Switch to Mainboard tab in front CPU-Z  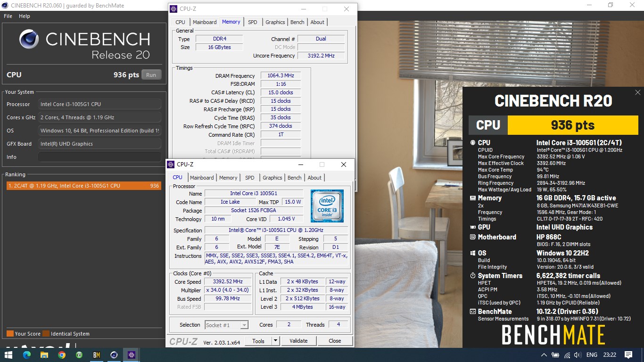202,178
